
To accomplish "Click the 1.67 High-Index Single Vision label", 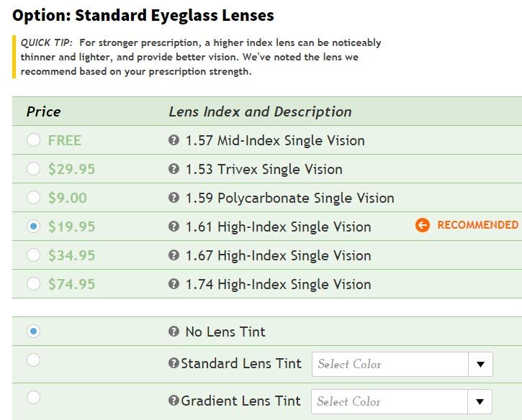I will tap(278, 255).
